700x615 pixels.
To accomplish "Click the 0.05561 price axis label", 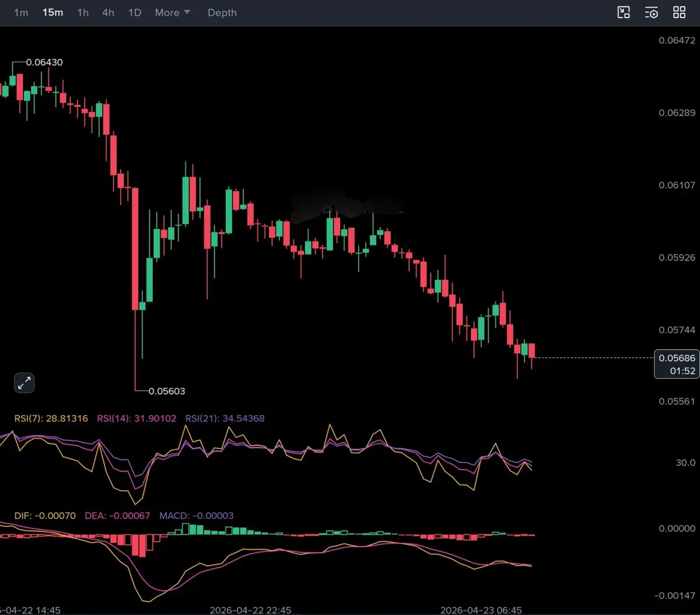I will 677,401.
